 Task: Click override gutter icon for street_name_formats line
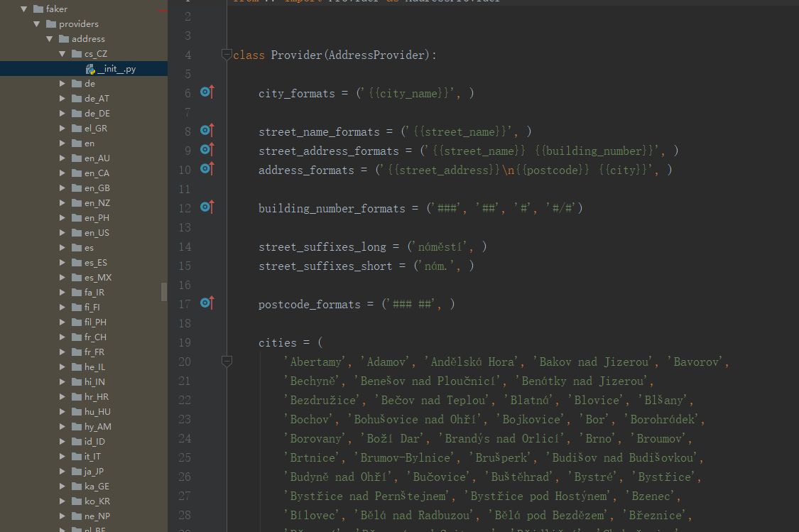point(207,131)
